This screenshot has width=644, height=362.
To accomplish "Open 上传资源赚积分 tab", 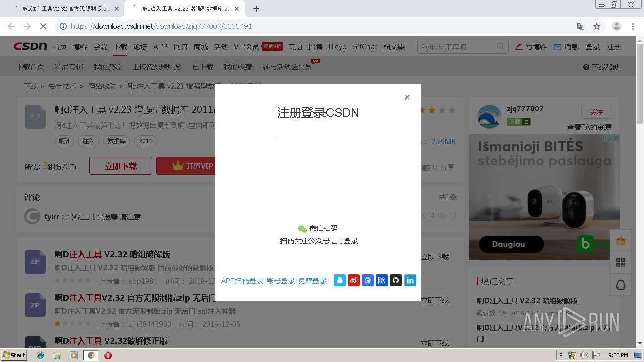I will [x=157, y=67].
